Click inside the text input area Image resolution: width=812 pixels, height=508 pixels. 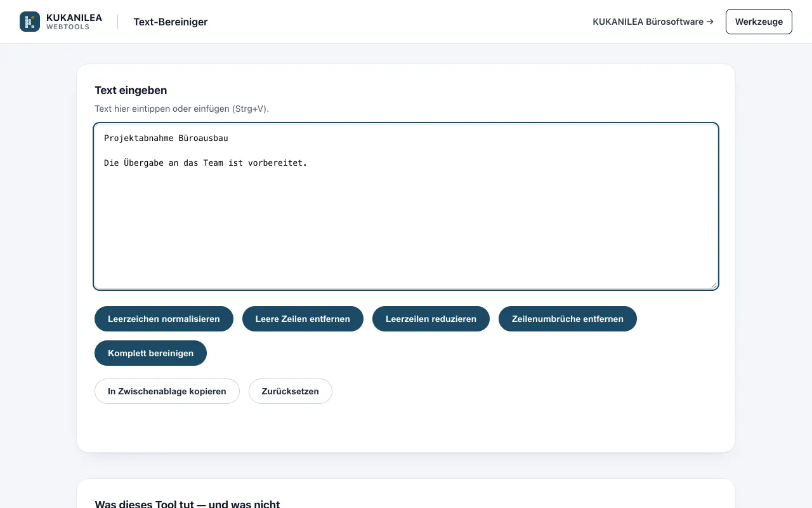[x=406, y=206]
